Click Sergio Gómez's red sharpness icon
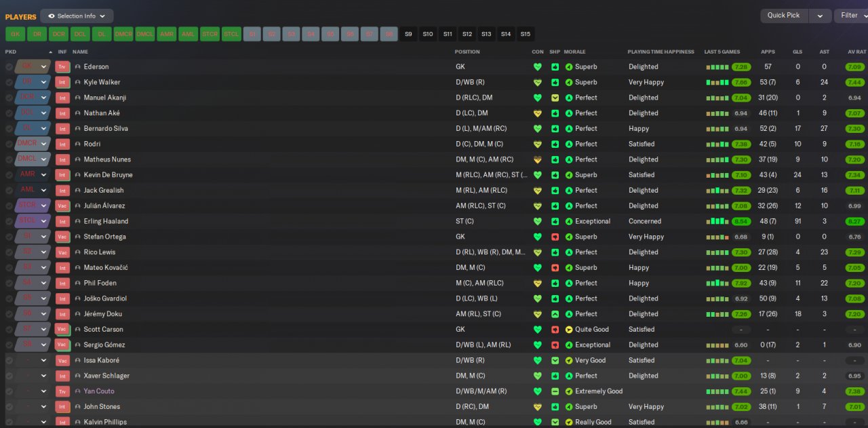 pyautogui.click(x=555, y=345)
